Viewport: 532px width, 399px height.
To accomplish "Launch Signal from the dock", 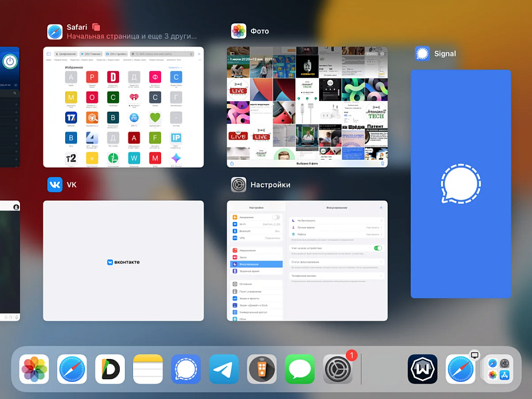I will (186, 368).
